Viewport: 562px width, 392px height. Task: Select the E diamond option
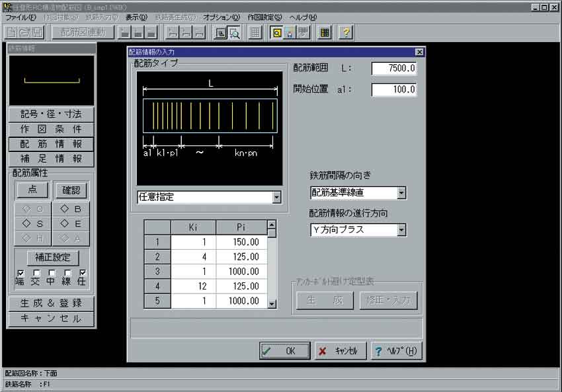[71, 223]
